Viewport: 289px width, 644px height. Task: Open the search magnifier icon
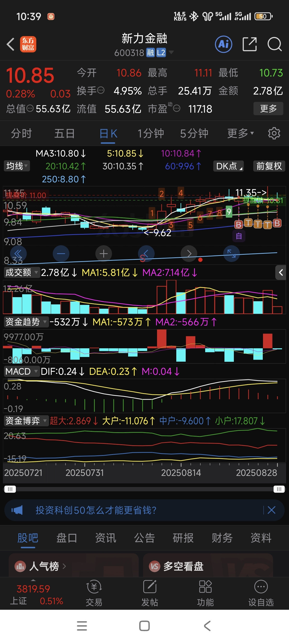pos(275,44)
